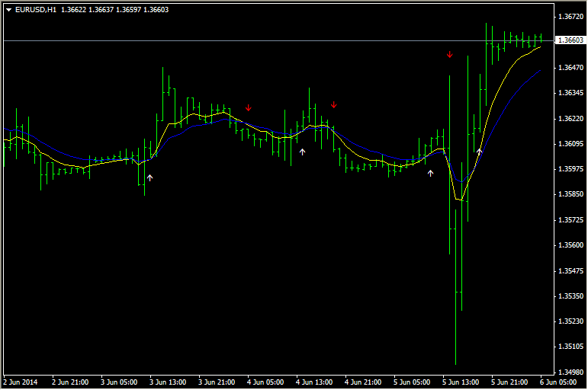Image resolution: width=588 pixels, height=390 pixels.
Task: Select the high price 1.36637 in header
Action: [101, 10]
